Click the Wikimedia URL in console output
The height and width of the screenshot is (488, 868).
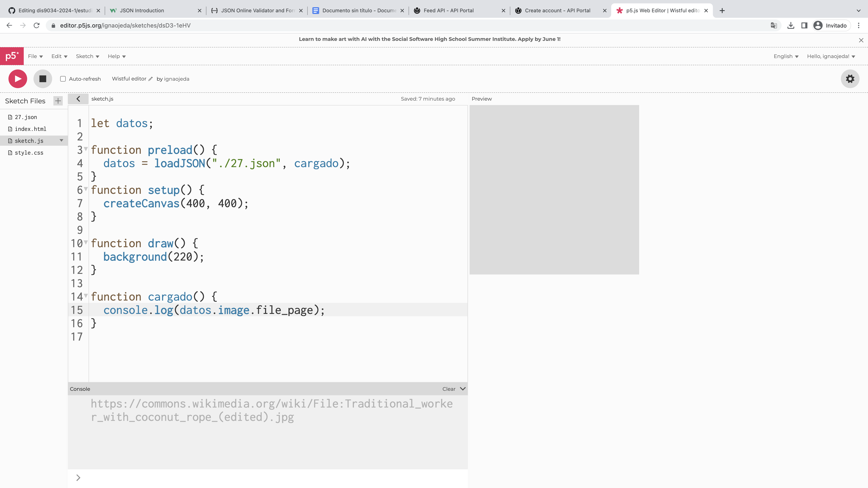click(x=272, y=410)
